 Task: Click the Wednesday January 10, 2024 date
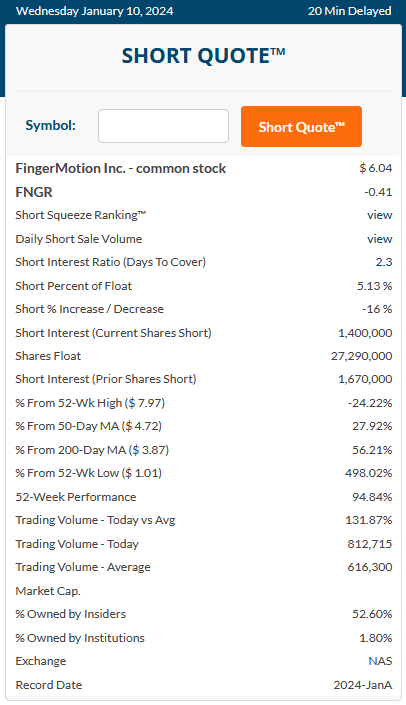tap(94, 11)
